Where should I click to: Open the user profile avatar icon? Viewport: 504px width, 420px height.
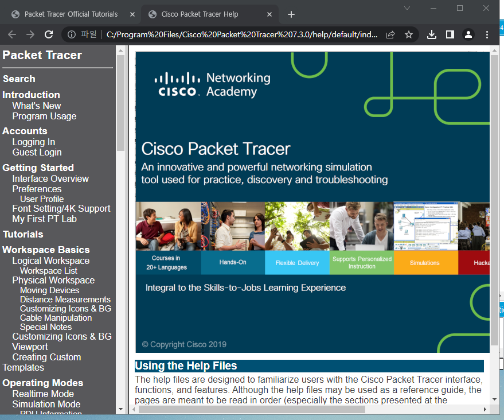point(468,34)
